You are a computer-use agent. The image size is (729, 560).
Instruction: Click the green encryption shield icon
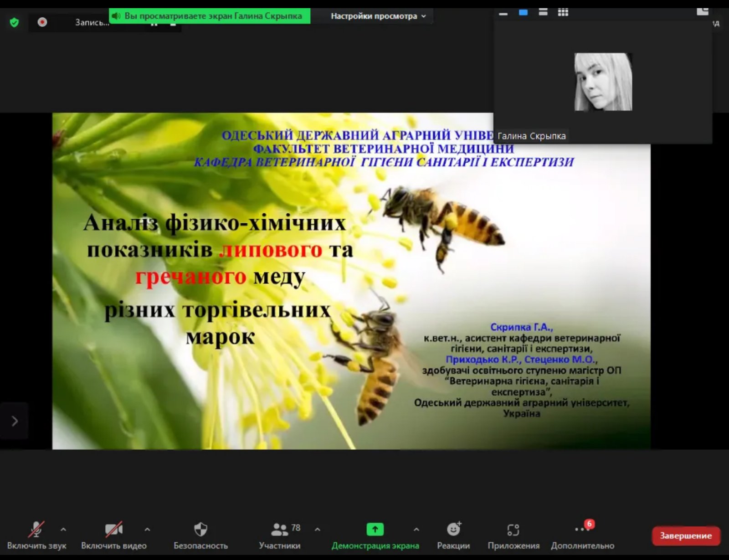click(x=14, y=22)
